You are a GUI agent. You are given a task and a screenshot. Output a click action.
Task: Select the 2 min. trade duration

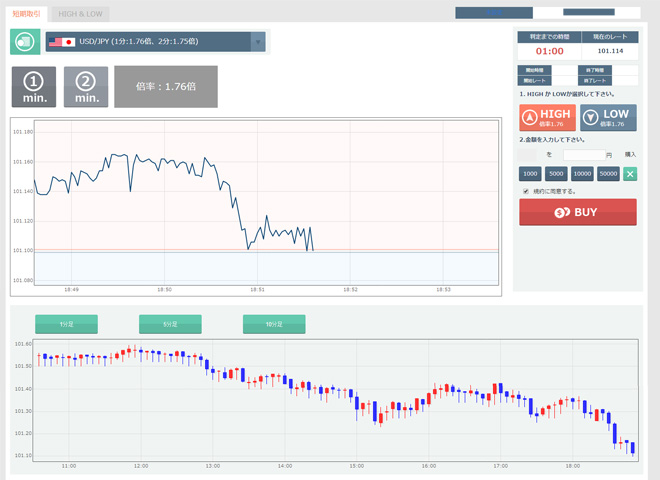click(x=86, y=87)
